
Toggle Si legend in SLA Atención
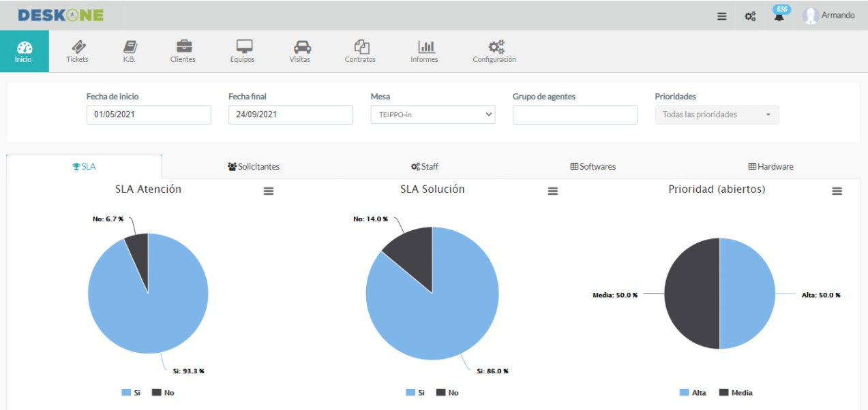(x=131, y=393)
